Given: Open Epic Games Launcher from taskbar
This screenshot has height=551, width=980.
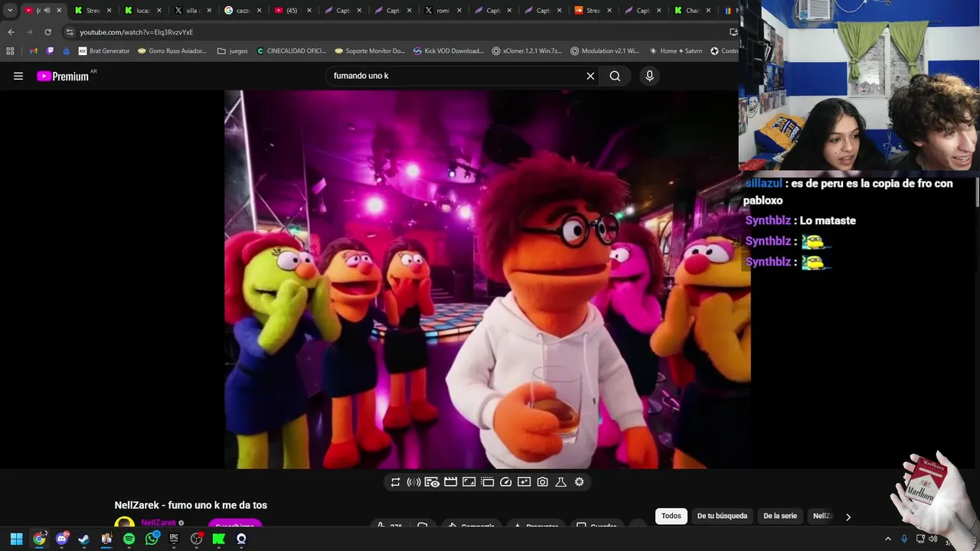Looking at the screenshot, I should click(174, 539).
